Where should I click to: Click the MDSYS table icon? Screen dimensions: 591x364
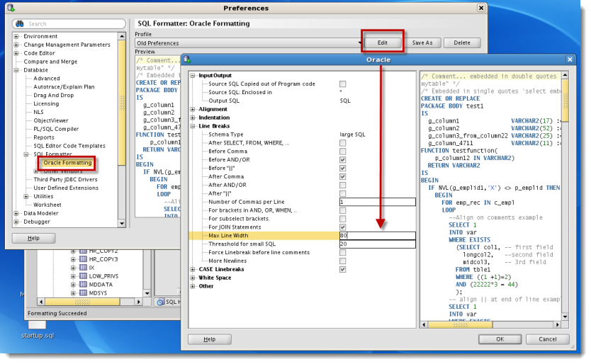click(x=84, y=292)
